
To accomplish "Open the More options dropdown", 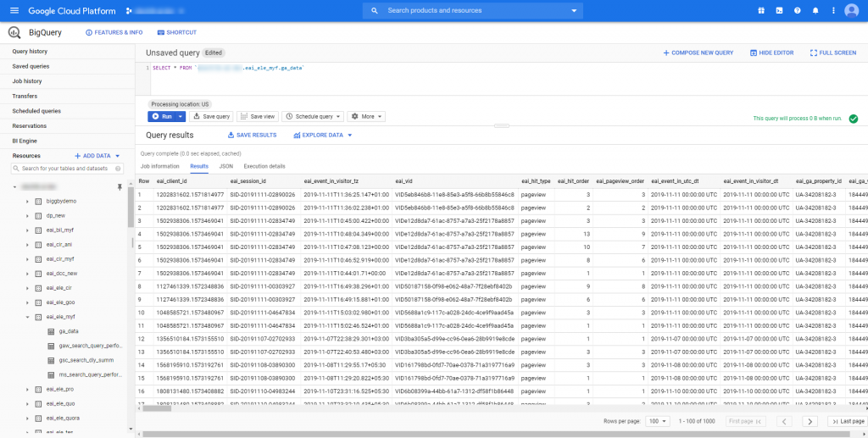I will (x=366, y=117).
